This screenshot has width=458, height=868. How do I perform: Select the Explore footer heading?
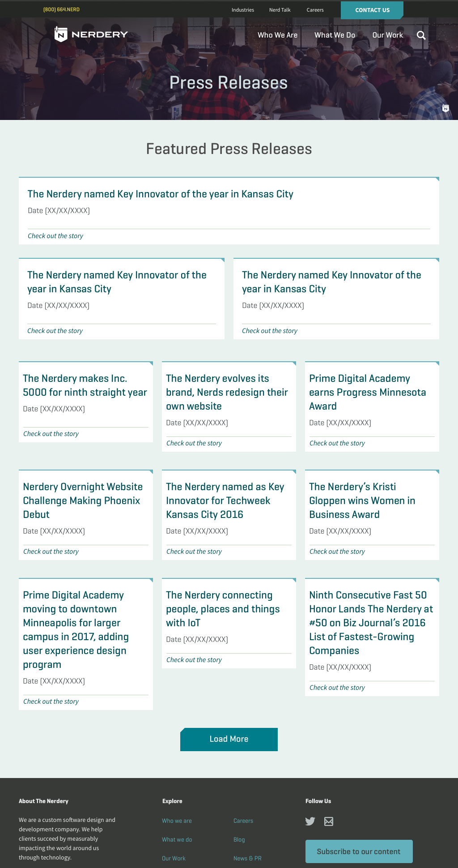[x=172, y=801]
